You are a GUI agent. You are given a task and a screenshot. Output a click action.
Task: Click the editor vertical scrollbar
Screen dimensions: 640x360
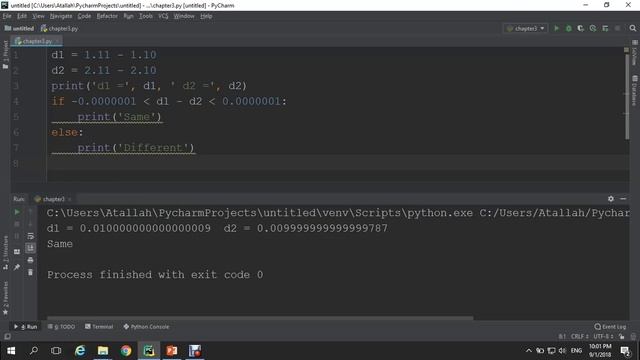627,96
